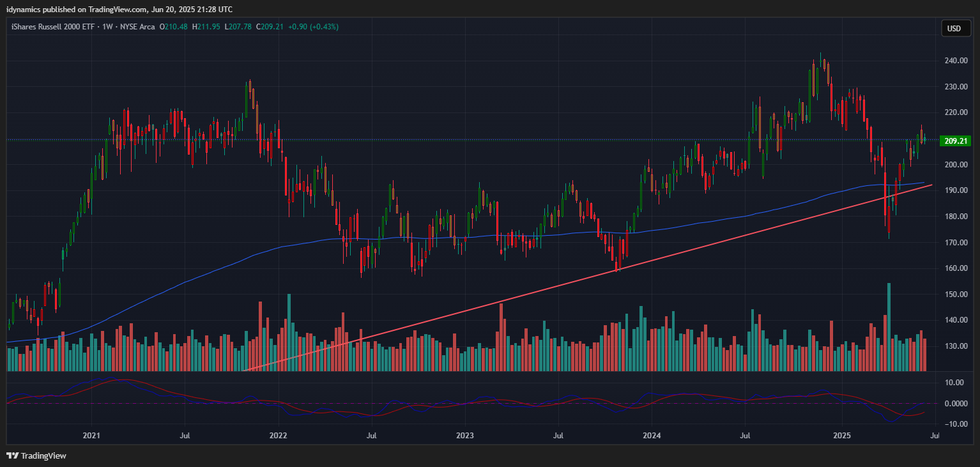Click the open value O210.48
Screen dimensions: 980x467
173,27
